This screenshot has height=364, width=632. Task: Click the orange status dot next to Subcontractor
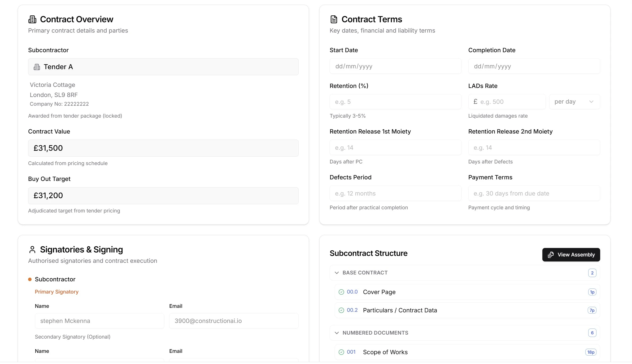[x=30, y=279]
